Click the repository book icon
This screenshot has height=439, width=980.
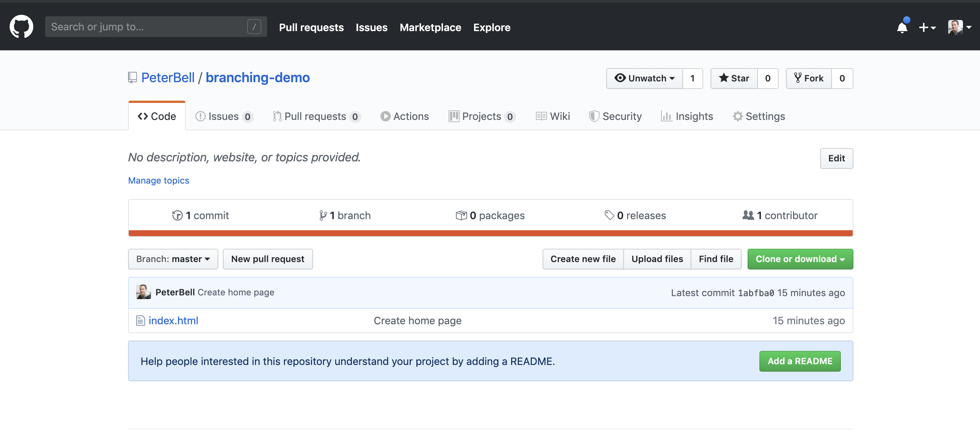132,78
